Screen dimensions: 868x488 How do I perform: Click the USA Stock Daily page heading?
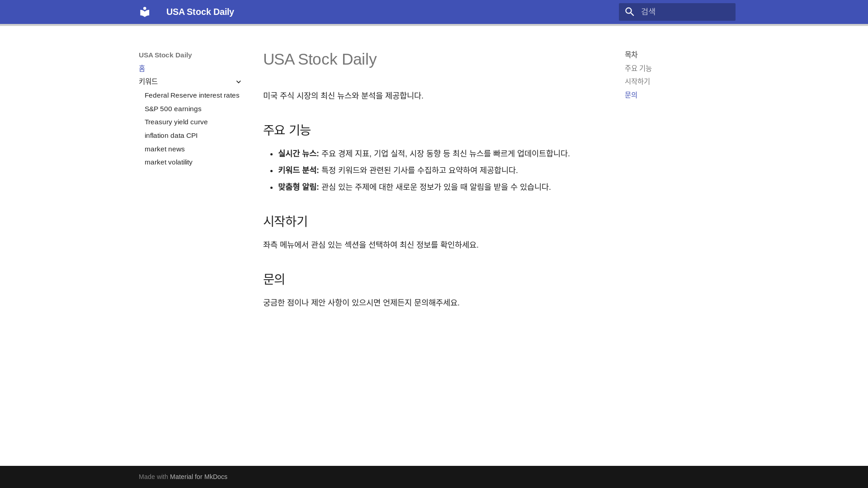click(x=320, y=59)
